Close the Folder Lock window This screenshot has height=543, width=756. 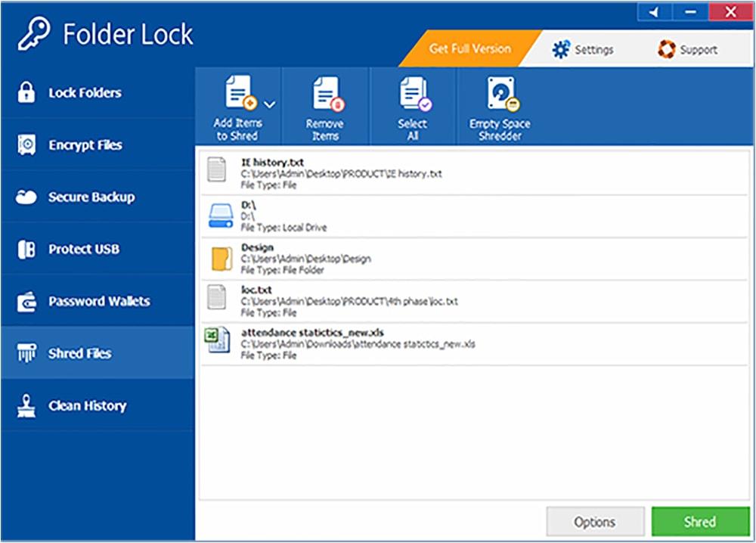731,11
